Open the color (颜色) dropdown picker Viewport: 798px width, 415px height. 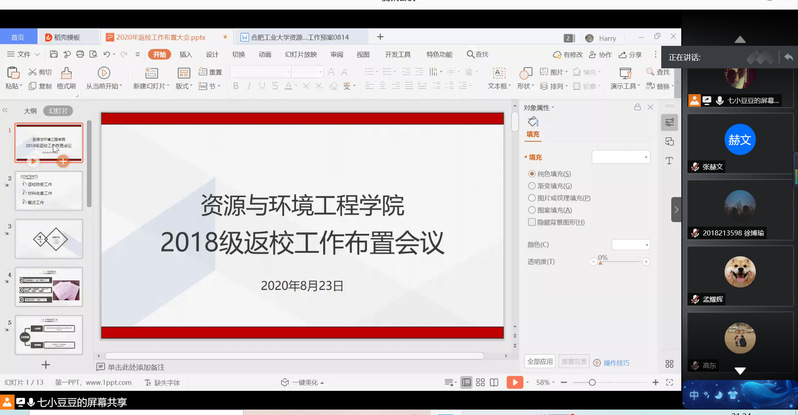pos(631,244)
